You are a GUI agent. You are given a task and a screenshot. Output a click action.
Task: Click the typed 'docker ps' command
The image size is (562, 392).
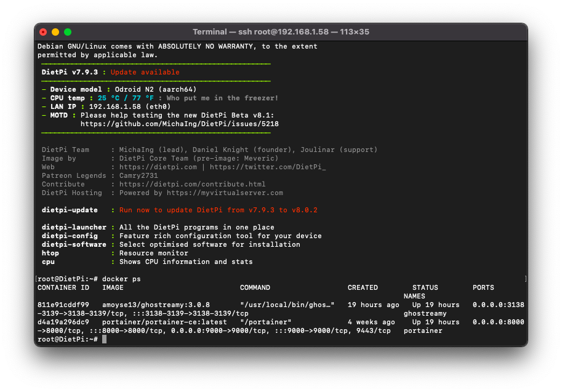click(x=121, y=279)
